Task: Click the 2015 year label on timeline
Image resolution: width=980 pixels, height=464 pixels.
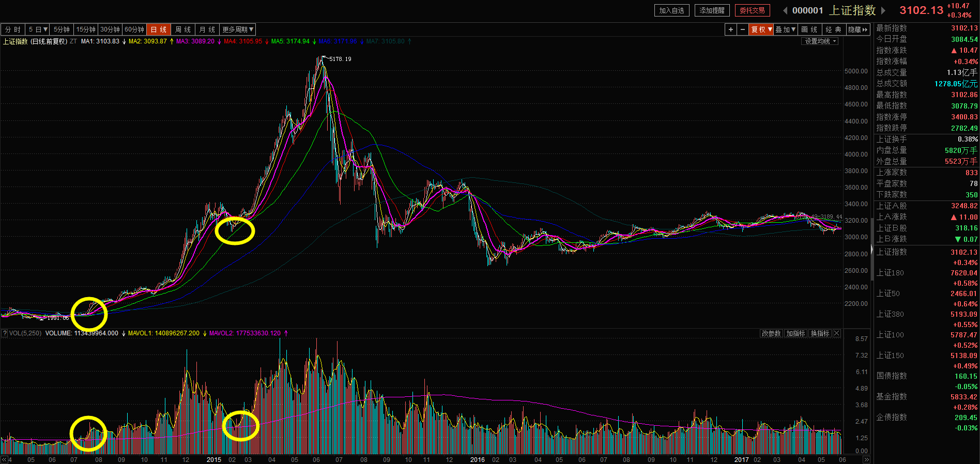Action: pyautogui.click(x=213, y=459)
